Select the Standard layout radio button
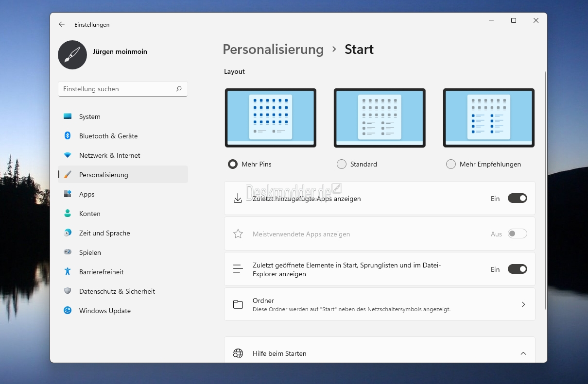Image resolution: width=588 pixels, height=384 pixels. [x=342, y=164]
